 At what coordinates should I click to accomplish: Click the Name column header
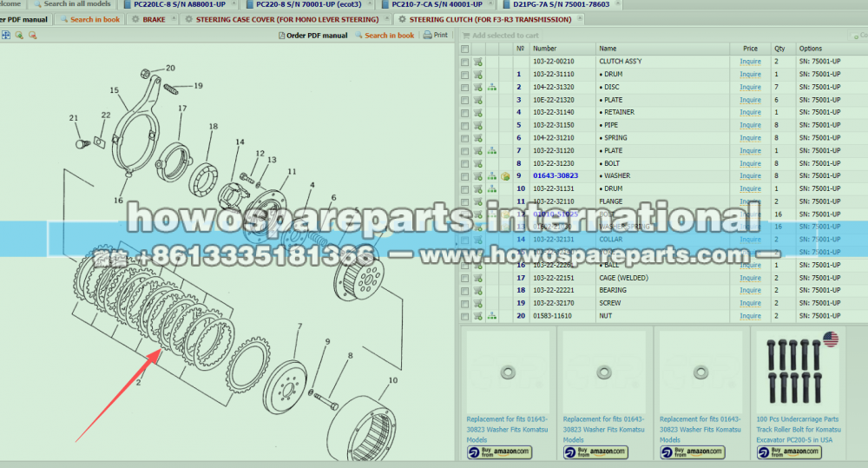(x=608, y=49)
